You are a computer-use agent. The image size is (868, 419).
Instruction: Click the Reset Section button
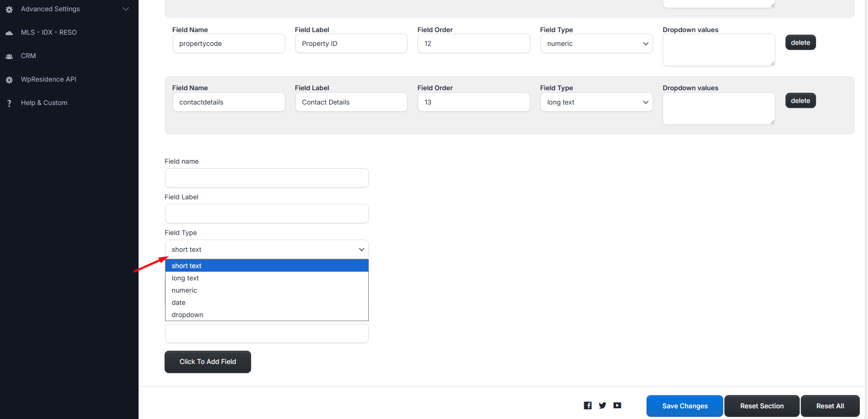(762, 406)
